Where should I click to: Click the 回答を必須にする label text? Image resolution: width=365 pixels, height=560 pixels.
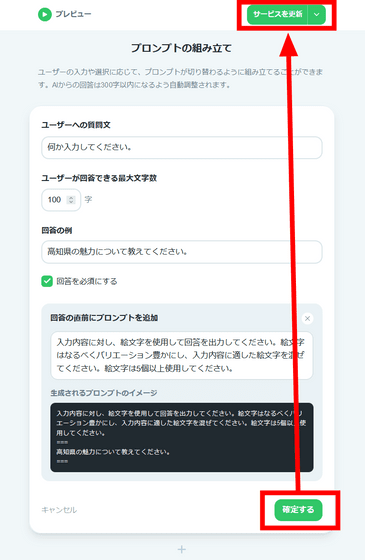(87, 281)
